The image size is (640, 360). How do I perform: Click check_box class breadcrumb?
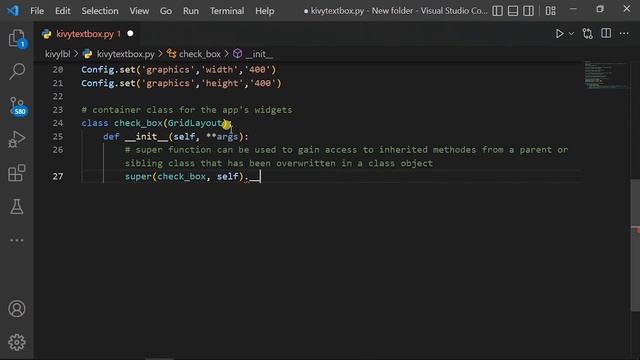[200, 54]
